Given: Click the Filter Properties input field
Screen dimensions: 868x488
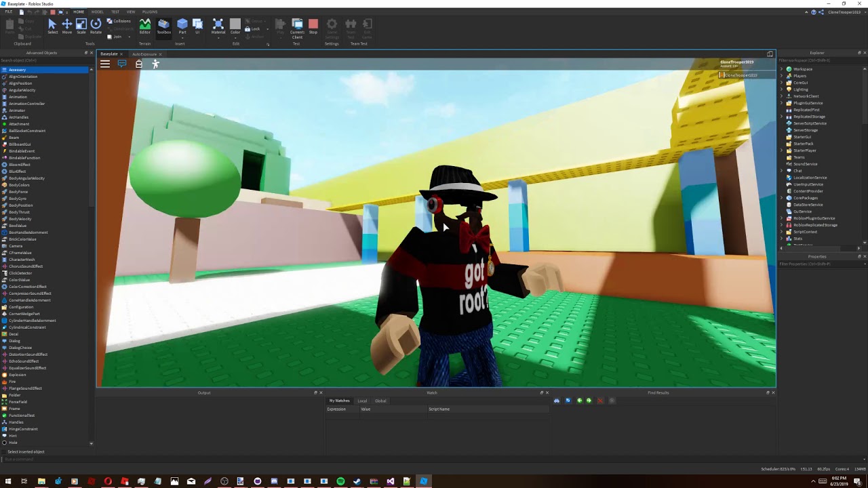Looking at the screenshot, I should (823, 264).
